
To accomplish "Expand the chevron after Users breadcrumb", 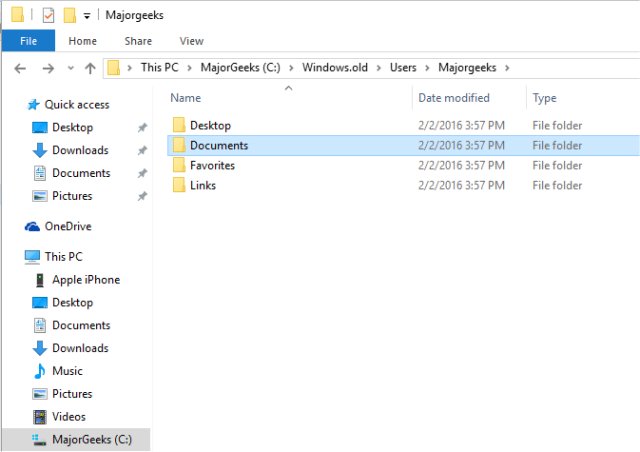I will coord(427,68).
